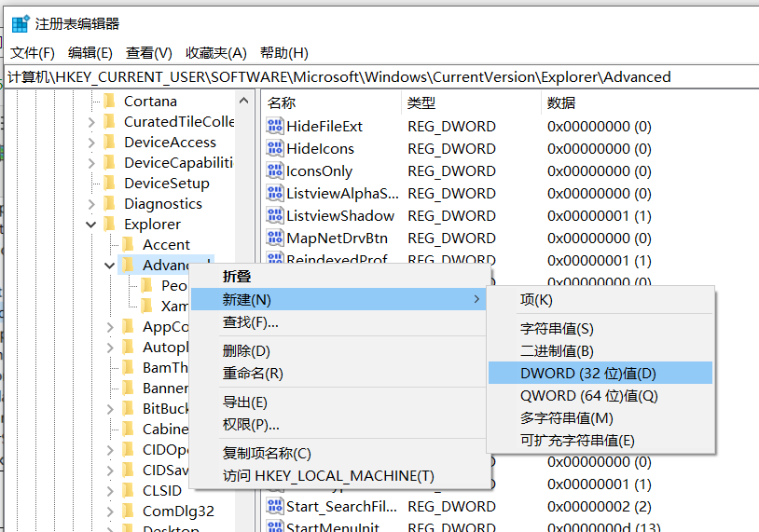Viewport: 759px width, 532px height.
Task: Click the Registry Editor app icon in title bar
Action: click(x=21, y=23)
